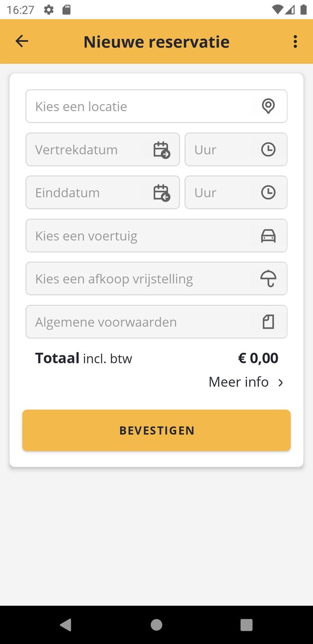Tap the end time clock icon
The image size is (313, 644).
[x=268, y=193]
